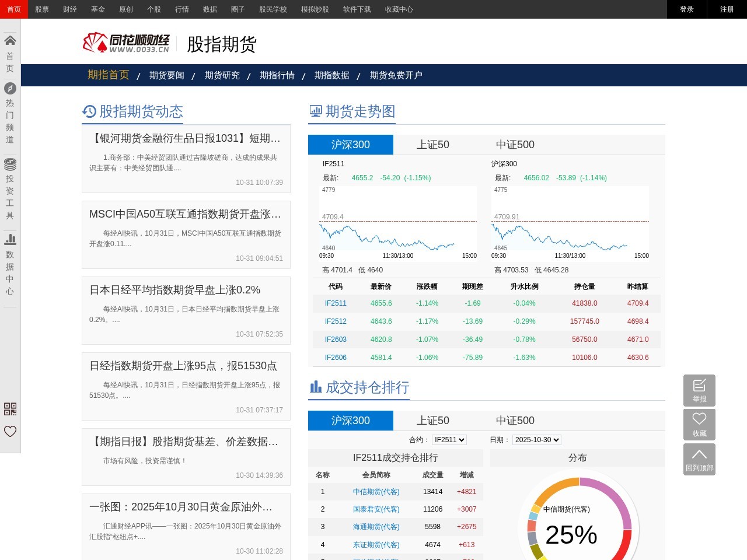Viewport: 747px width, 560px height.
Task: Open 中信期货(代客) member link
Action: click(376, 492)
